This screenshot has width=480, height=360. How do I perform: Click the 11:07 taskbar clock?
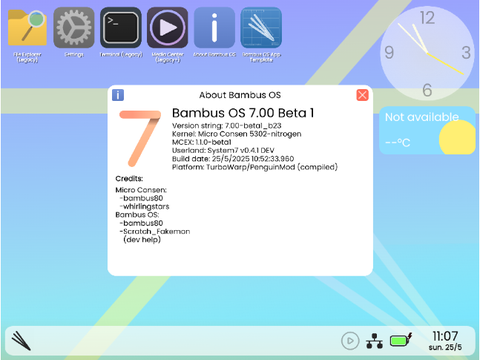pos(445,336)
